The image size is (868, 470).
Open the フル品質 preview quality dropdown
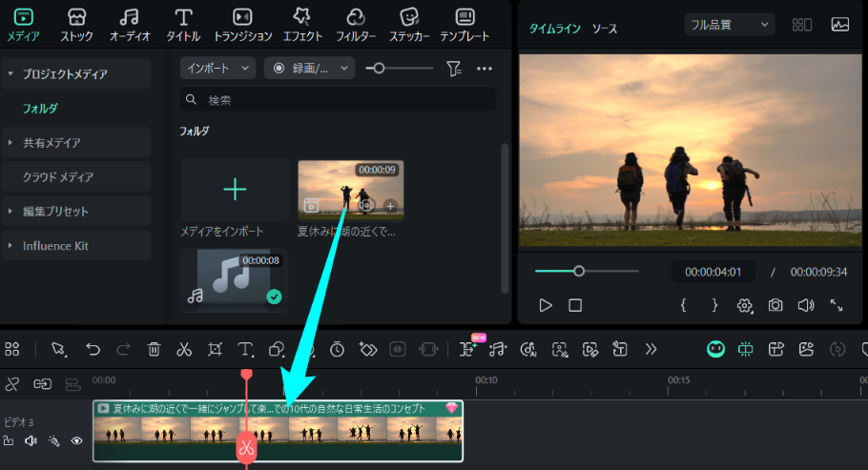click(x=729, y=25)
